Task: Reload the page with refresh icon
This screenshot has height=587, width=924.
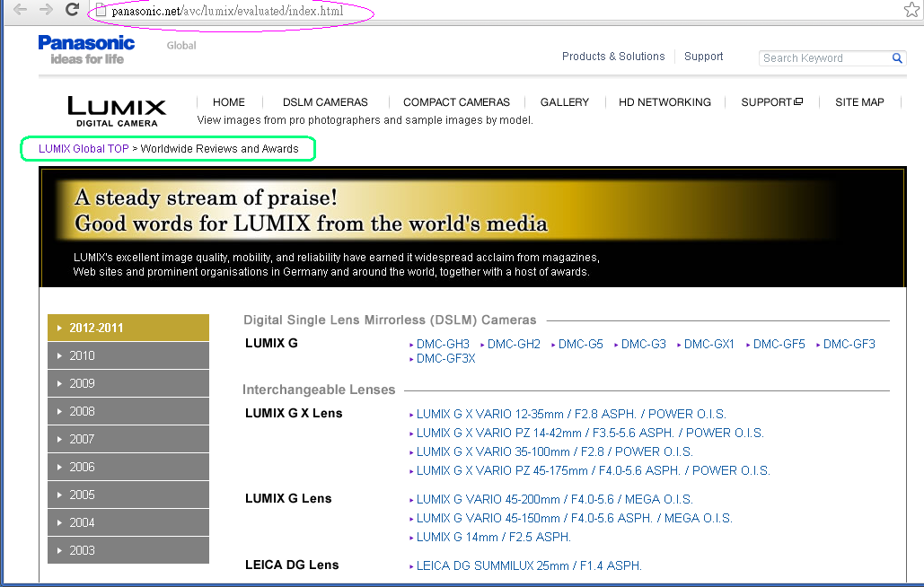Action: point(72,9)
